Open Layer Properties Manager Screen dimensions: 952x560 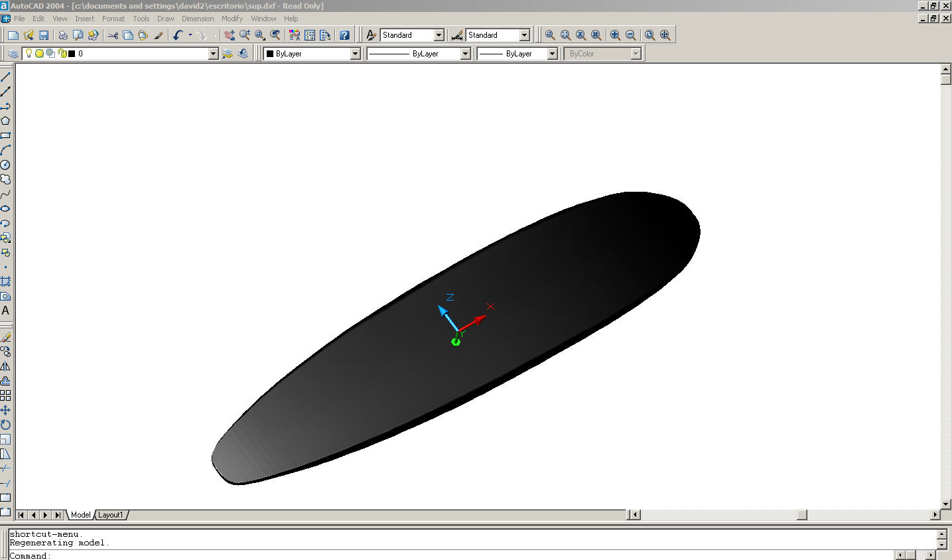(13, 54)
